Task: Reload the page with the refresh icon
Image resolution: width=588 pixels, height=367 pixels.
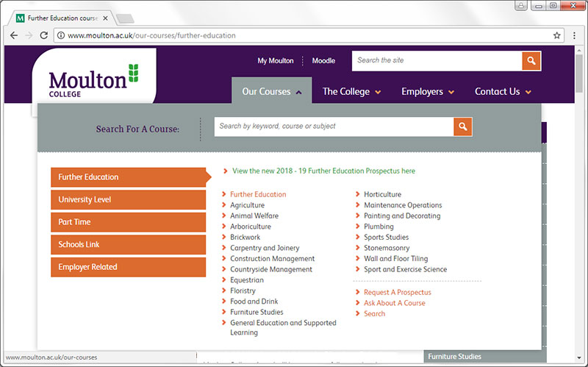Action: [x=44, y=35]
